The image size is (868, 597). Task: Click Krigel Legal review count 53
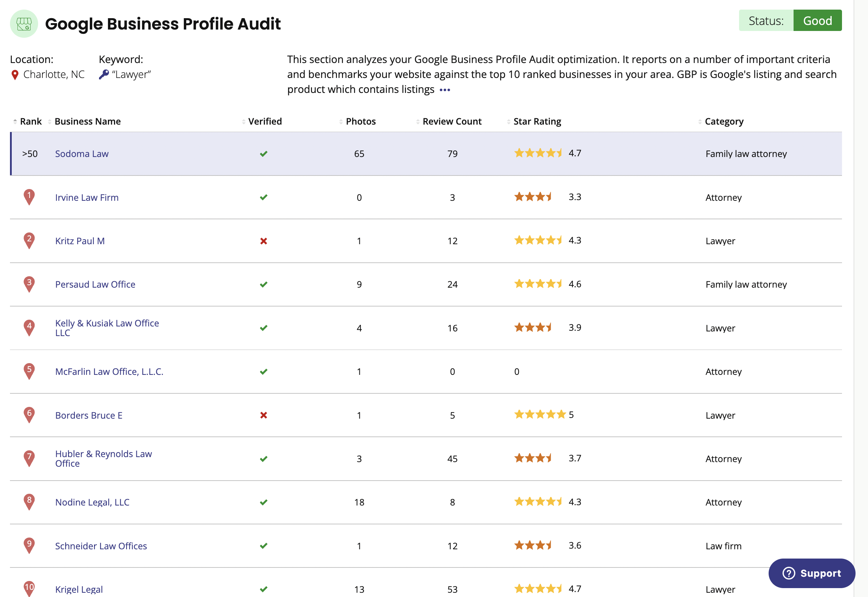452,589
